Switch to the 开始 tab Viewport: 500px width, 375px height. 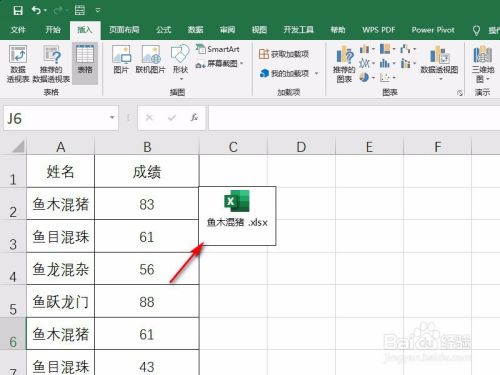click(x=53, y=30)
